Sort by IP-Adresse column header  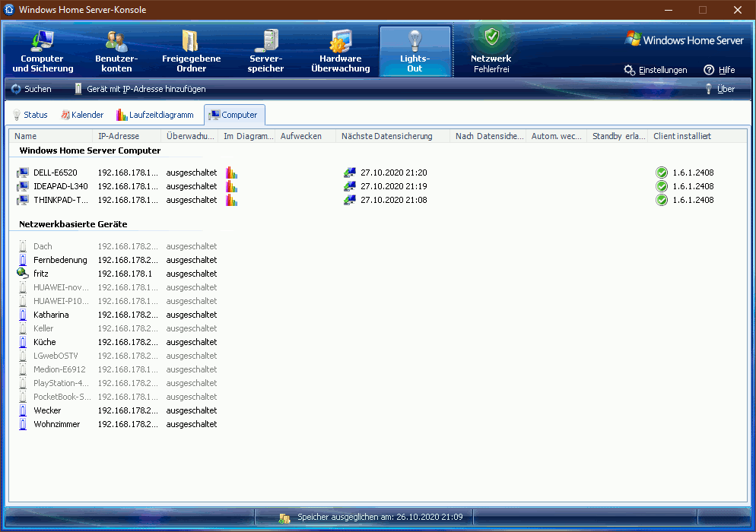click(119, 136)
